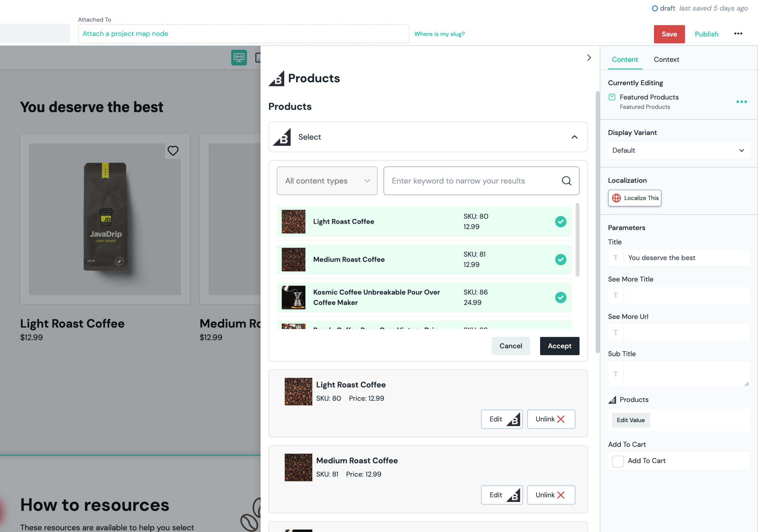Click the text type icon in Sub Title
The height and width of the screenshot is (532, 758).
[616, 374]
